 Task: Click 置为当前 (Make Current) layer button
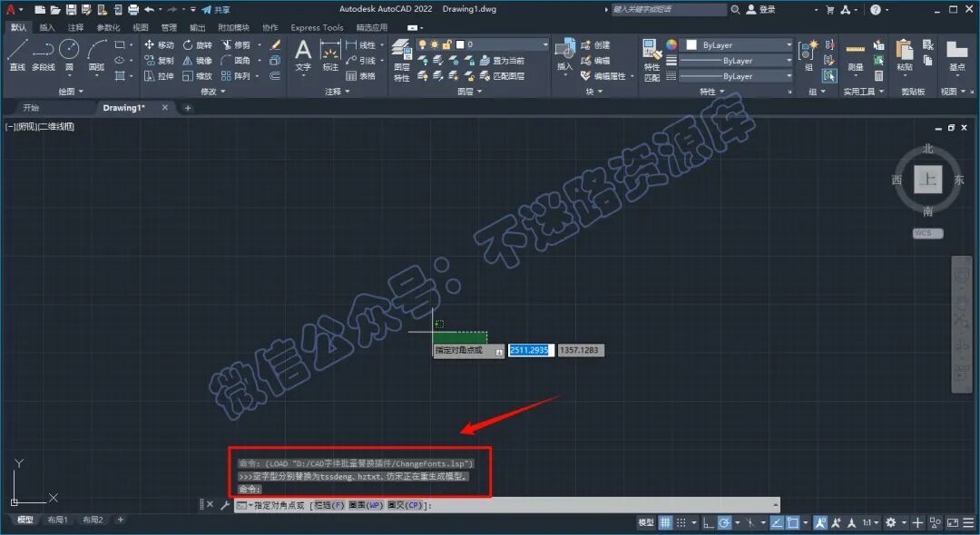coord(503,61)
